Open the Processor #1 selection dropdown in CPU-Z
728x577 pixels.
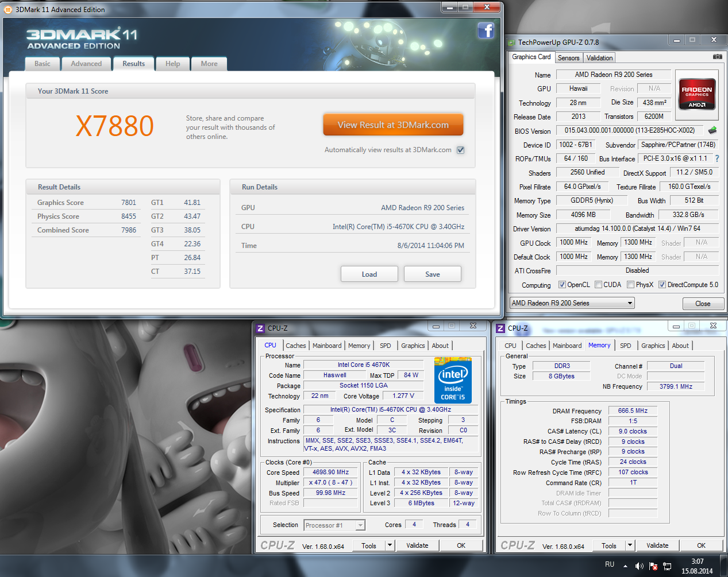[334, 525]
